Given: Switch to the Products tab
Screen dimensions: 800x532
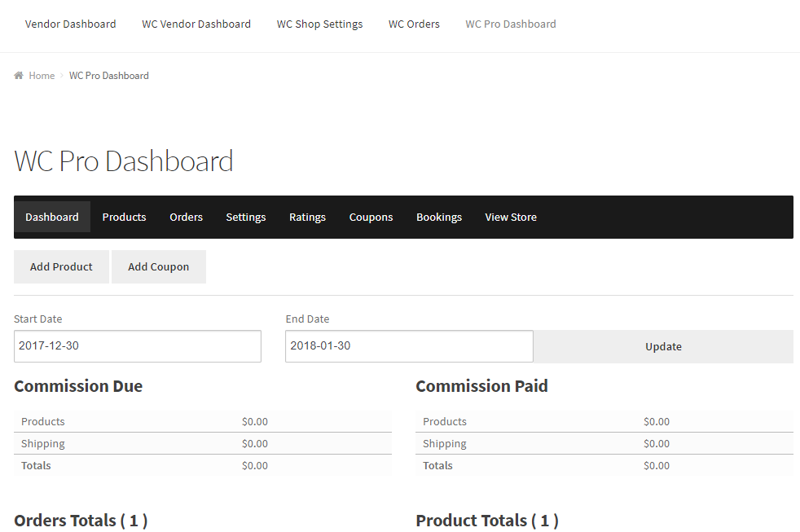Looking at the screenshot, I should 124,217.
